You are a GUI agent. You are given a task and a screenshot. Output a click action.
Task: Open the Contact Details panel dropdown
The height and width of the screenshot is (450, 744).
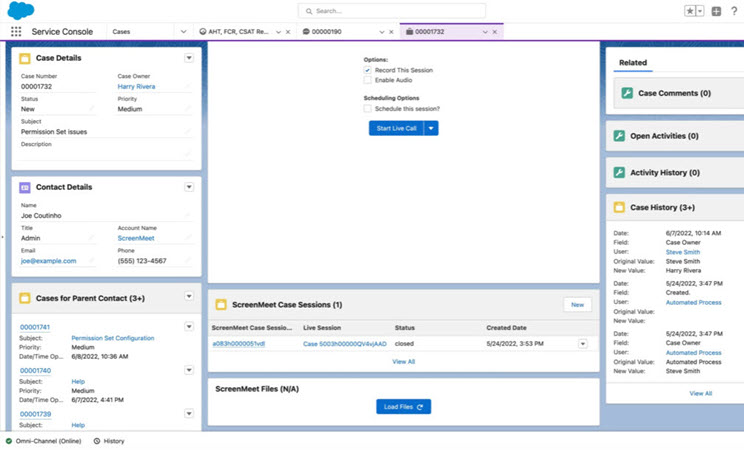click(189, 187)
